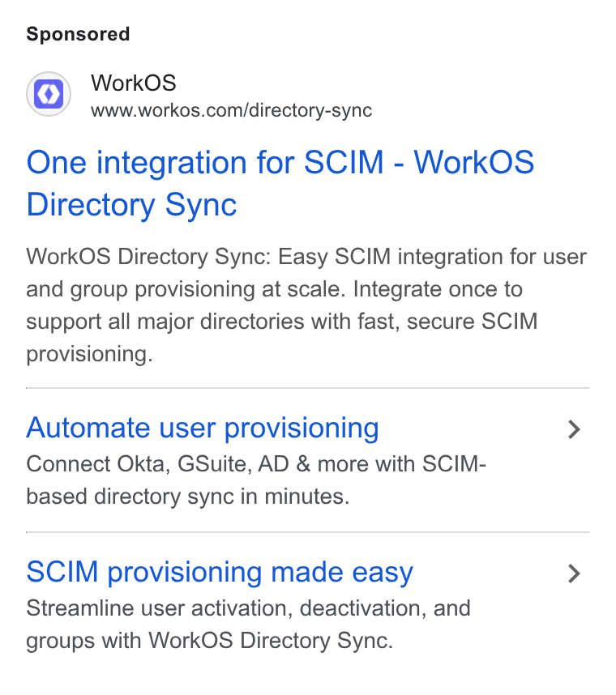This screenshot has height=695, width=616.
Task: Click the www.workos.com/directory-sync URL
Action: point(231,110)
